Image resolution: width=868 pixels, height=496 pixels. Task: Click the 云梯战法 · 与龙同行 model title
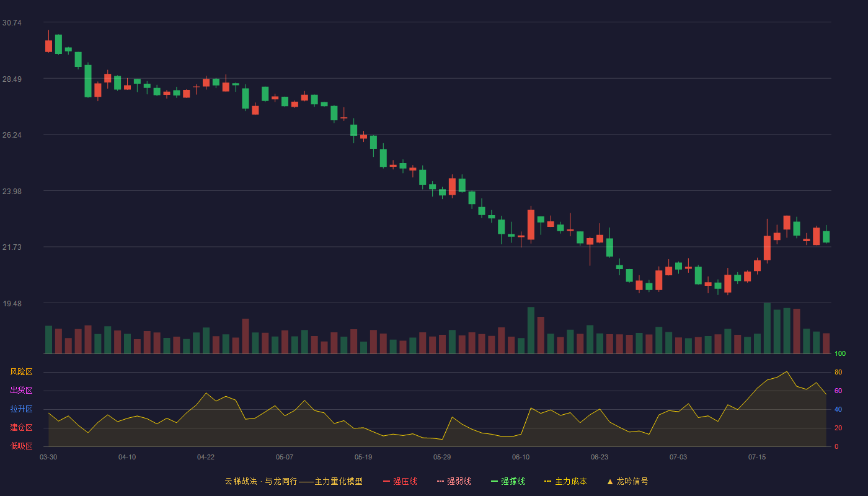click(293, 481)
